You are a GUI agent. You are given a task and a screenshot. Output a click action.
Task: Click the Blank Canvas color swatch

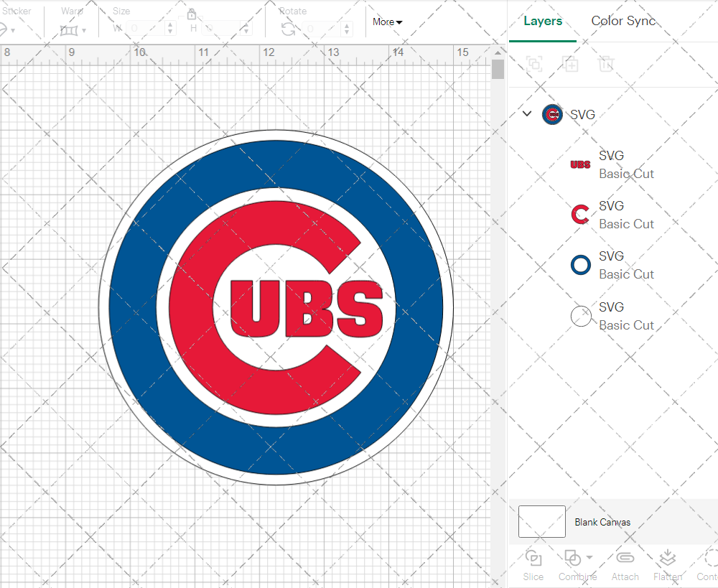[541, 522]
